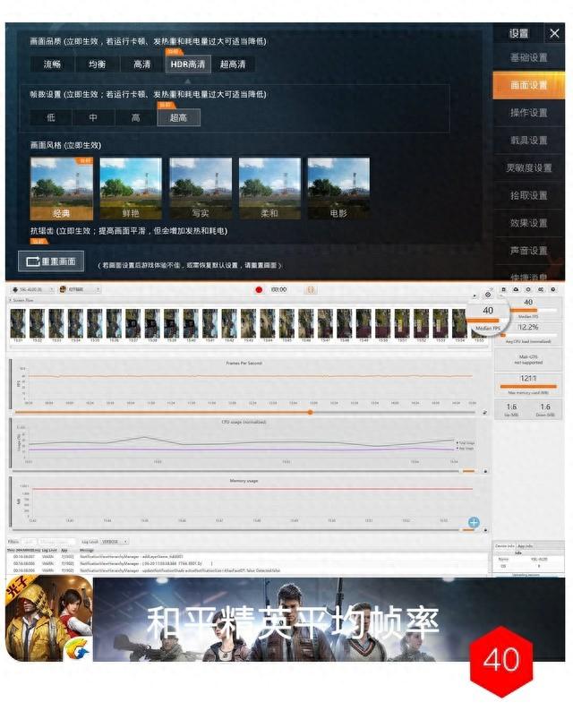
Task: Click the Memory usage chart title
Action: 244,481
